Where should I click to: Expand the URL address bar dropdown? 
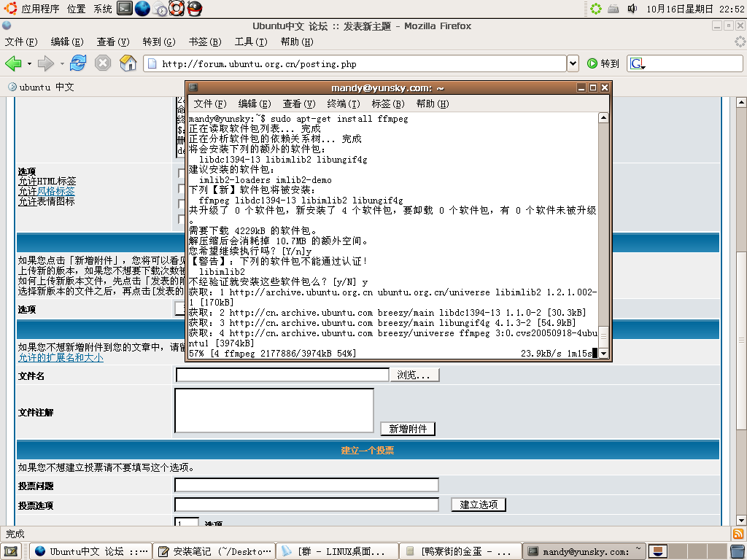[573, 63]
